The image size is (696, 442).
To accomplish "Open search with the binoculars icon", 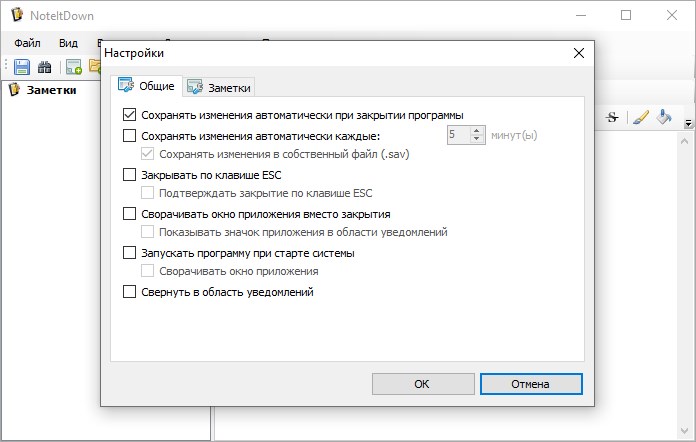I will [45, 67].
